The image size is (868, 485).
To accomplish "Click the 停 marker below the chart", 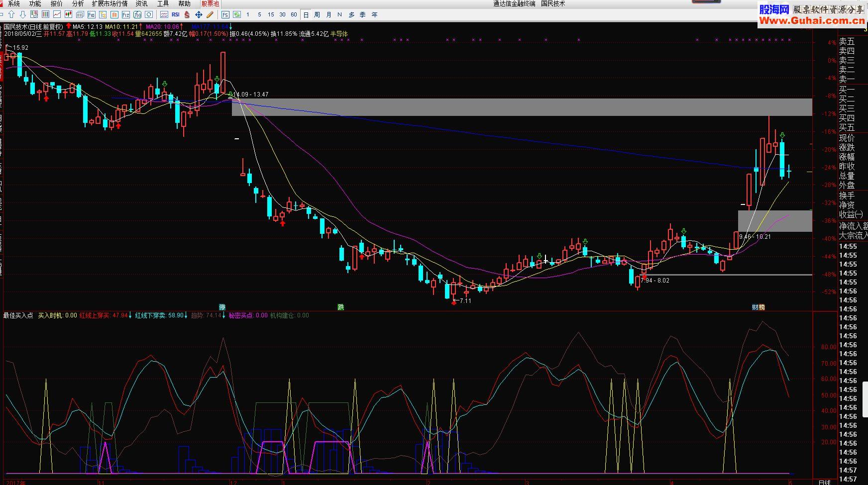I will click(x=222, y=307).
